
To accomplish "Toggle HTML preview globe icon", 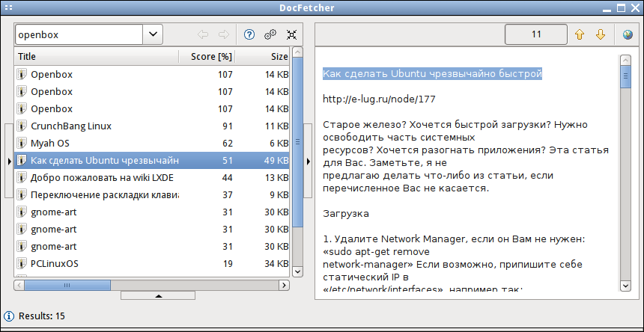I will [x=628, y=35].
